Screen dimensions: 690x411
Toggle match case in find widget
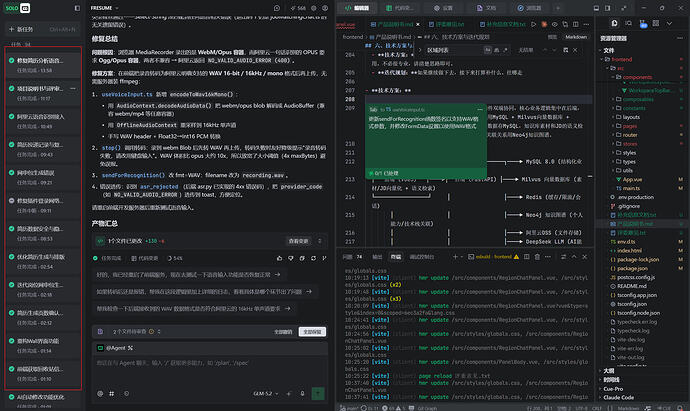488,50
